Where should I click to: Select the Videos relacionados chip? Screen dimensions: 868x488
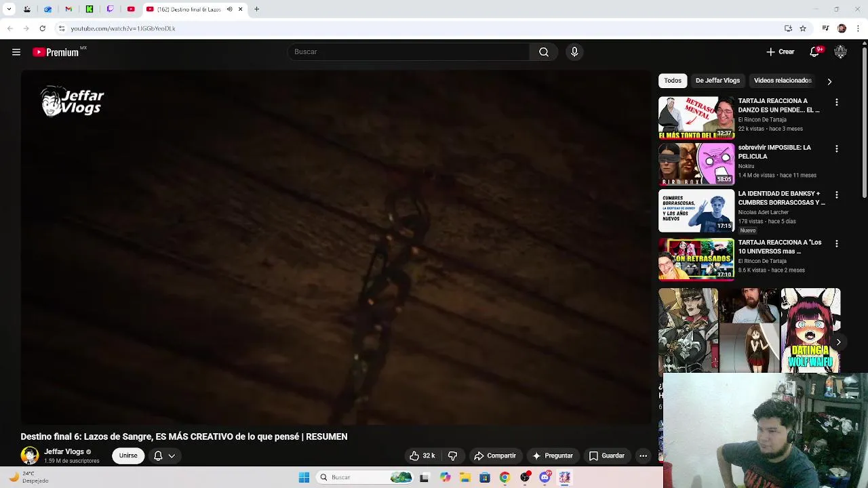tap(783, 81)
